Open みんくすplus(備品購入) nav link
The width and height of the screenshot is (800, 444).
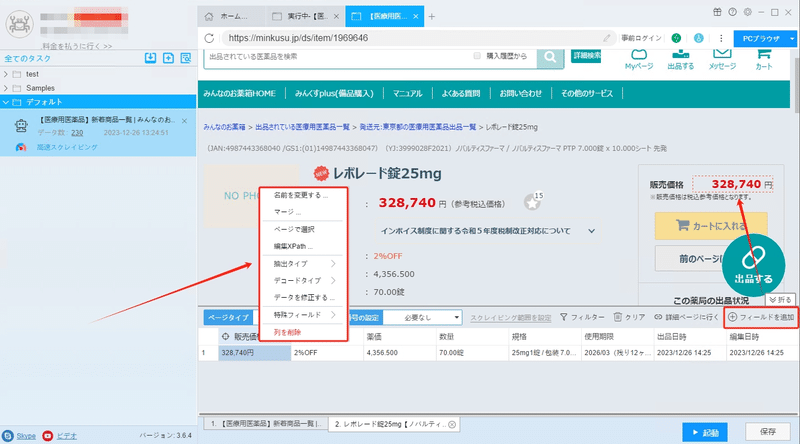coord(334,93)
